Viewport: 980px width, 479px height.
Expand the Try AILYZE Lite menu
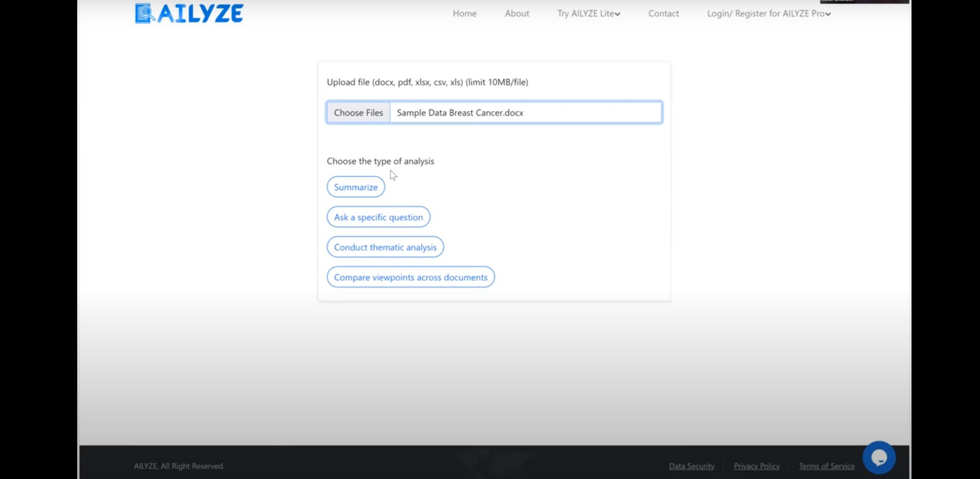click(x=589, y=13)
